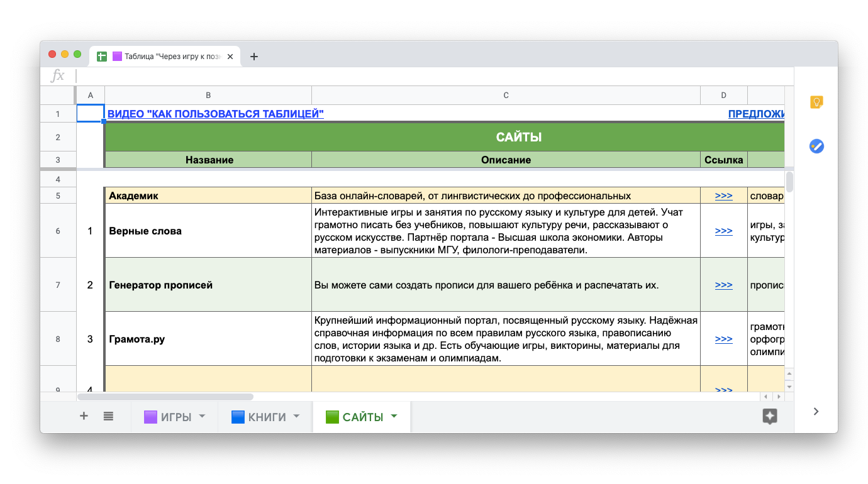Viewport: 868px width, 484px height.
Task: Follow the >>> link for Грамота.ру
Action: 724,339
